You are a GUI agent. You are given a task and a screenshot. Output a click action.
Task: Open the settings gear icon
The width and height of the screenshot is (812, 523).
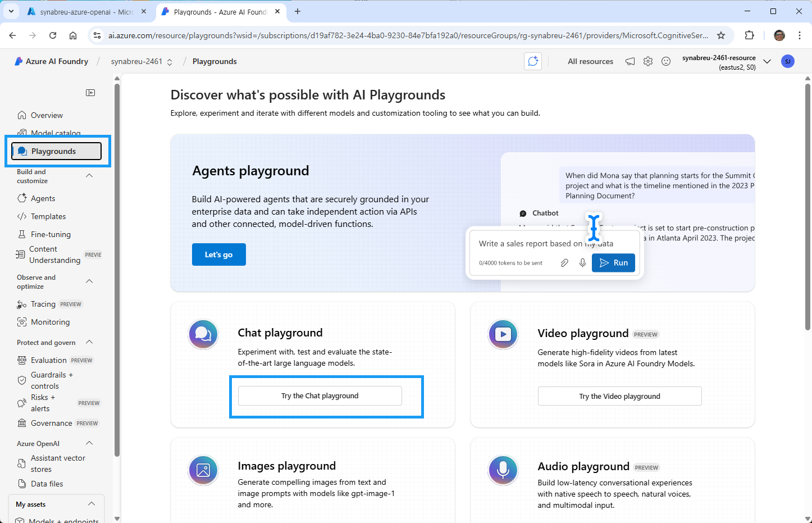(648, 61)
